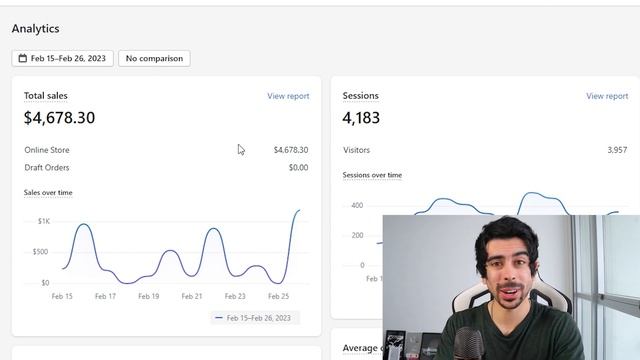640x360 pixels.
Task: Click the Sessions over time heading
Action: tap(372, 175)
